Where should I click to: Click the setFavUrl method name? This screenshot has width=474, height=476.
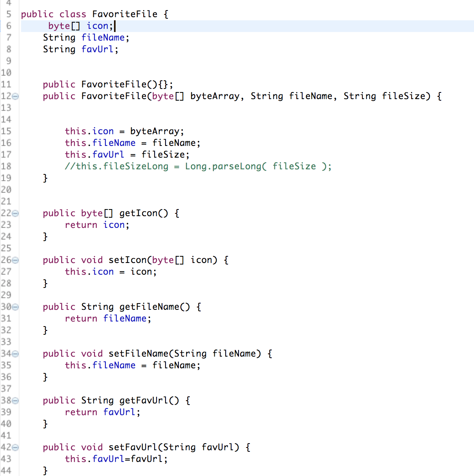[x=133, y=448]
